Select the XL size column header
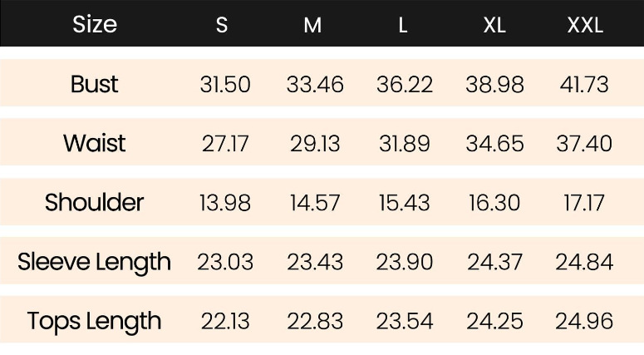Image resolution: width=644 pixels, height=355 pixels. (x=494, y=25)
